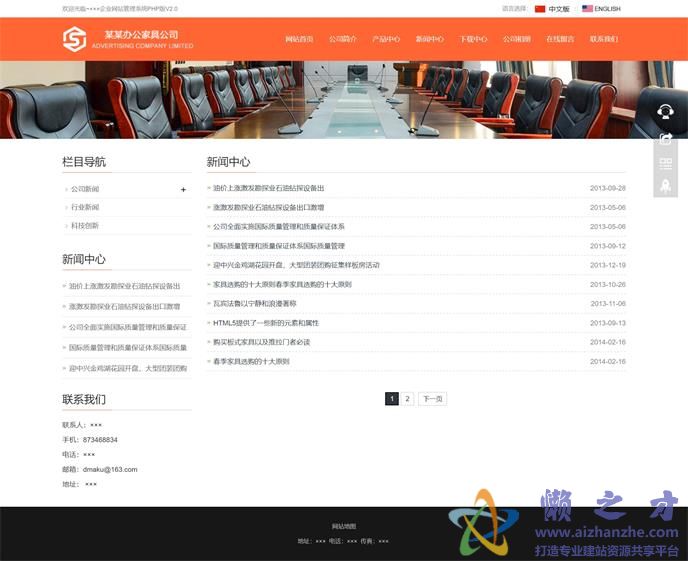Click the hexagon S company logo
This screenshot has width=688, height=561.
pyautogui.click(x=74, y=39)
